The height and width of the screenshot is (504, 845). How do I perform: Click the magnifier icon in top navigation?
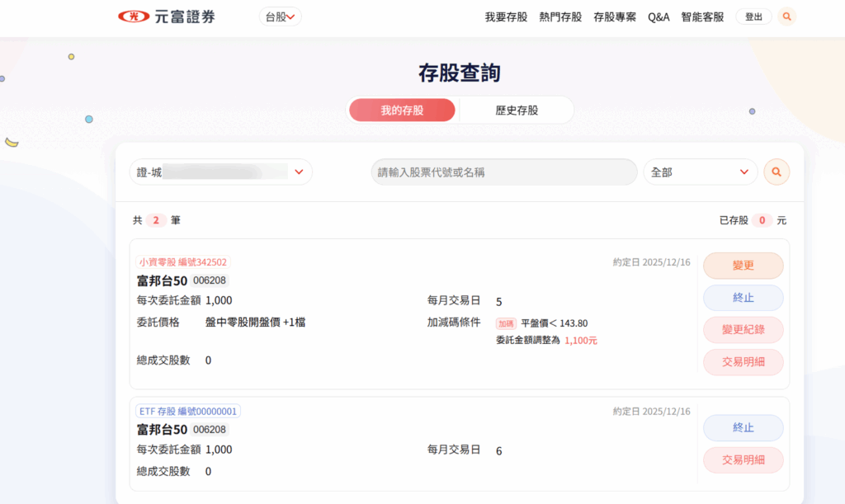pos(786,16)
